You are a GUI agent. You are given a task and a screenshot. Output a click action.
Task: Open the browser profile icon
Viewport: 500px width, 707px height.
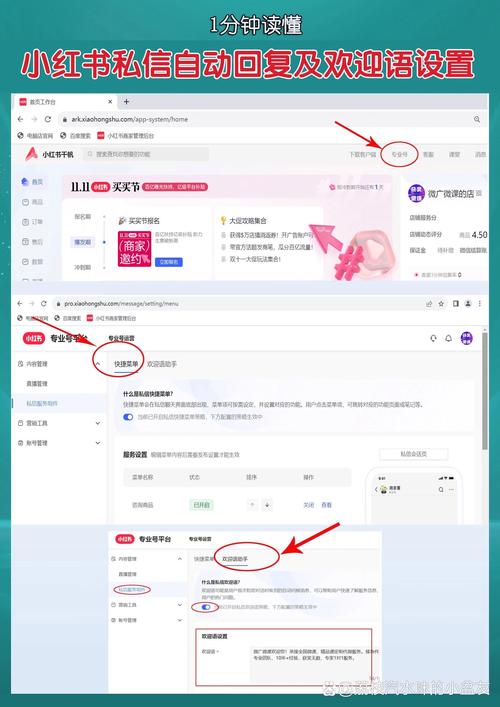468,304
